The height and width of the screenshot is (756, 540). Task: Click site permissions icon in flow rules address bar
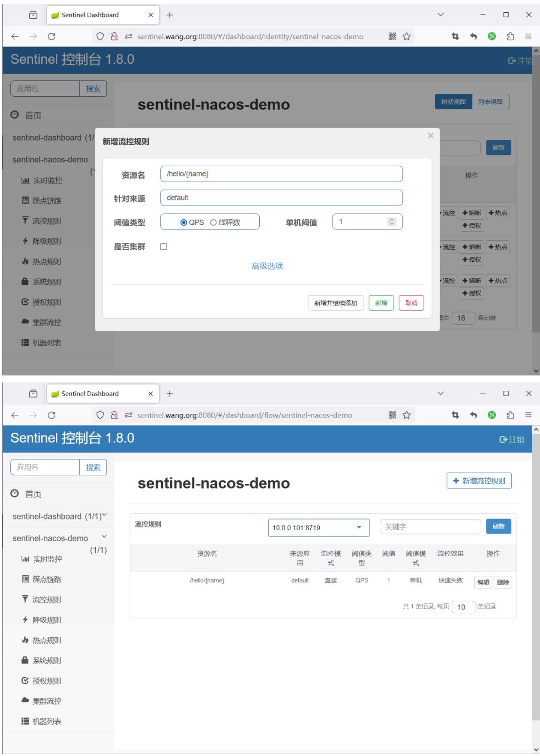128,415
